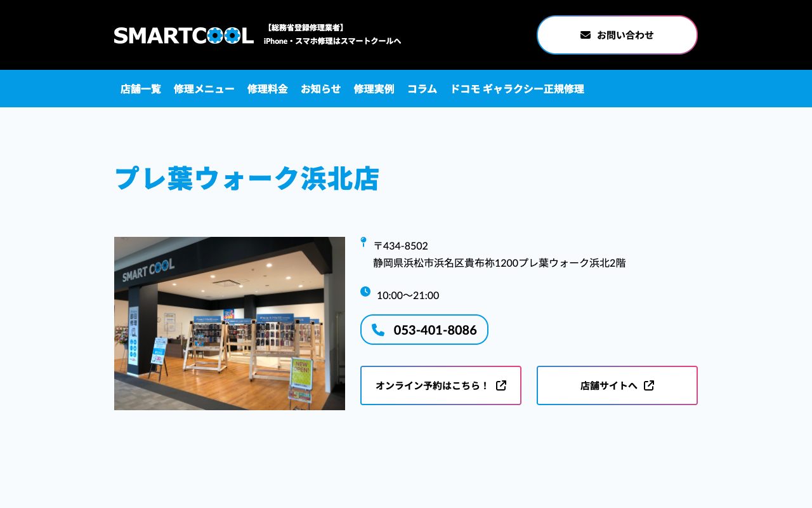Open オンライン予約はこちら！ booking button
812x508 pixels.
click(x=441, y=385)
